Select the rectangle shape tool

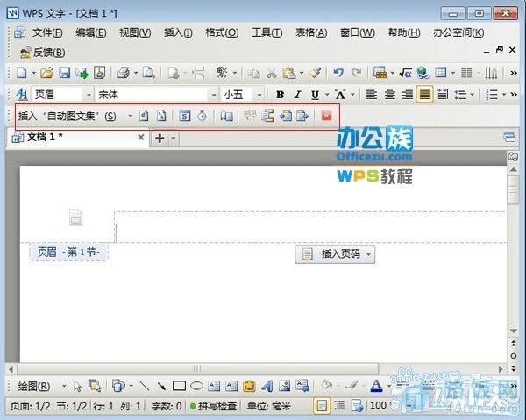[x=179, y=386]
